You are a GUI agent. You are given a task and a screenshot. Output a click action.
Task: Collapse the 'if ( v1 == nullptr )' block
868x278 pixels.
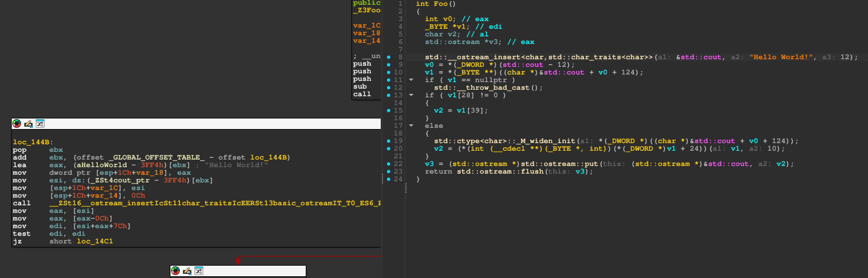pos(411,80)
